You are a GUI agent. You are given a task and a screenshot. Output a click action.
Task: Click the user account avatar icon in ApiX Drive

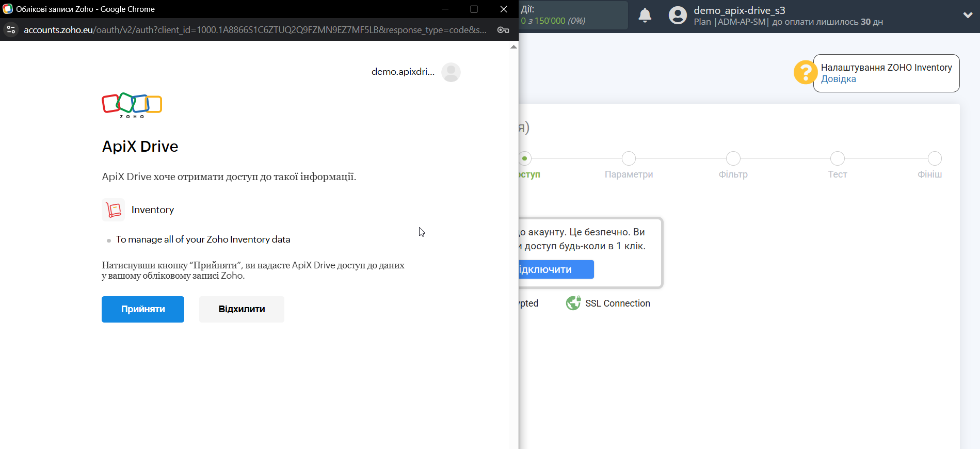click(678, 15)
